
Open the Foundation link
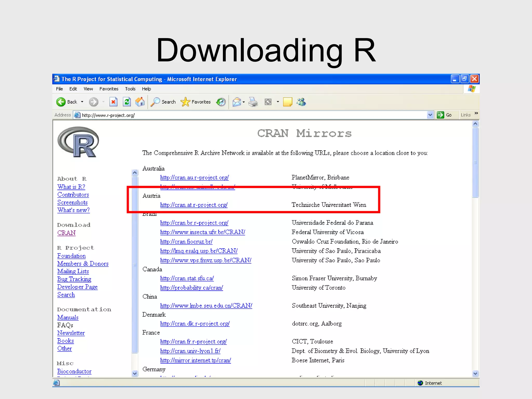(x=71, y=256)
